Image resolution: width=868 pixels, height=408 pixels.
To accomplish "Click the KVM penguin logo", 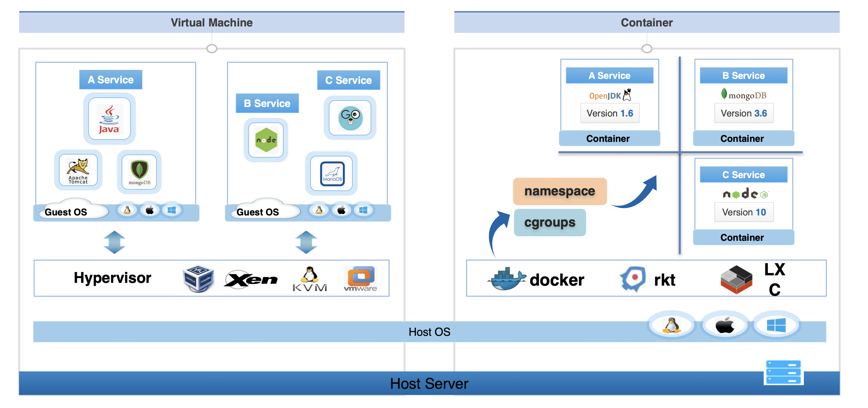I will click(x=310, y=279).
